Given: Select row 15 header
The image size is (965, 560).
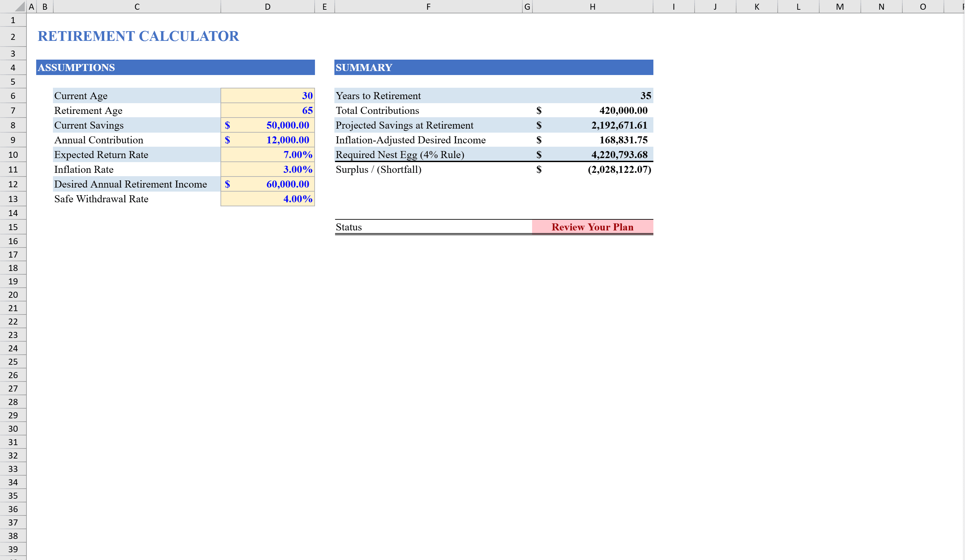Looking at the screenshot, I should click(13, 227).
